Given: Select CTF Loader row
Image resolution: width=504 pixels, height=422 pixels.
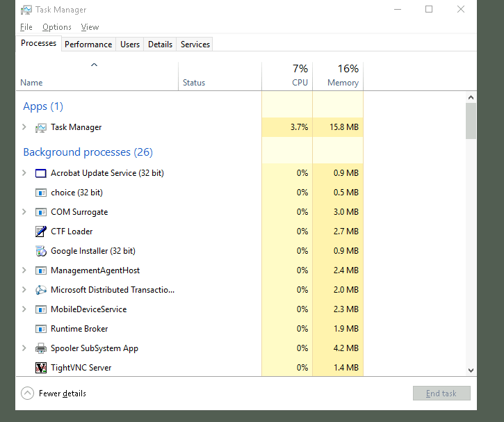Looking at the screenshot, I should (189, 232).
